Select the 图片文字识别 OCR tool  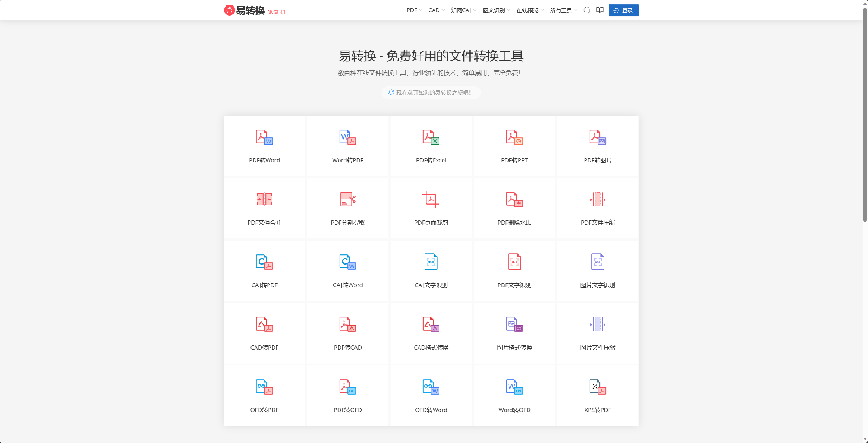597,270
